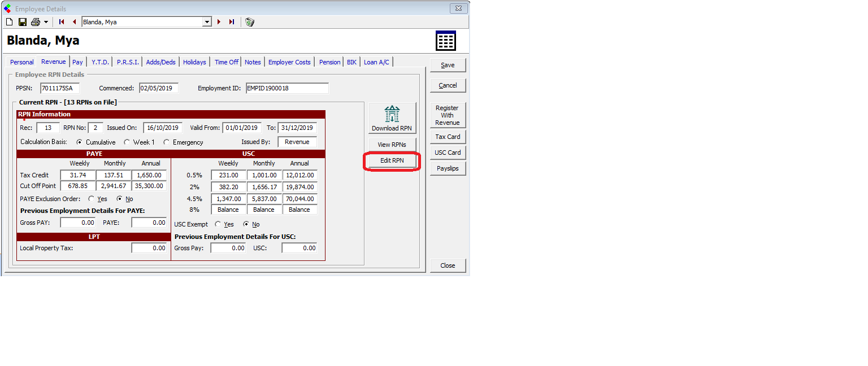Go to the first employee record
Screen dimensions: 868x366
click(62, 22)
